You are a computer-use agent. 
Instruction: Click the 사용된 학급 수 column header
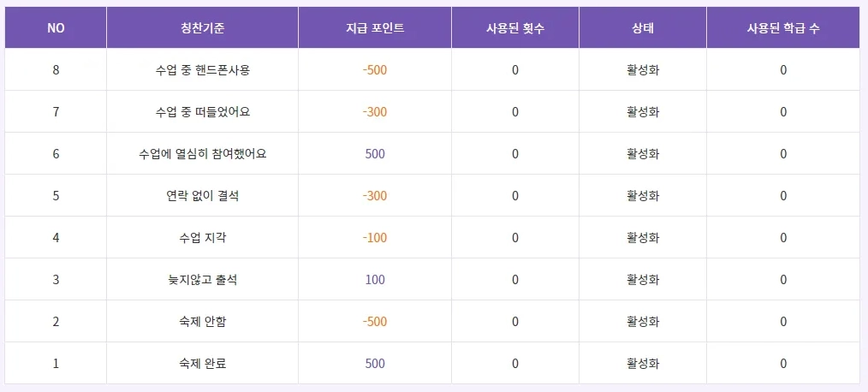(782, 27)
